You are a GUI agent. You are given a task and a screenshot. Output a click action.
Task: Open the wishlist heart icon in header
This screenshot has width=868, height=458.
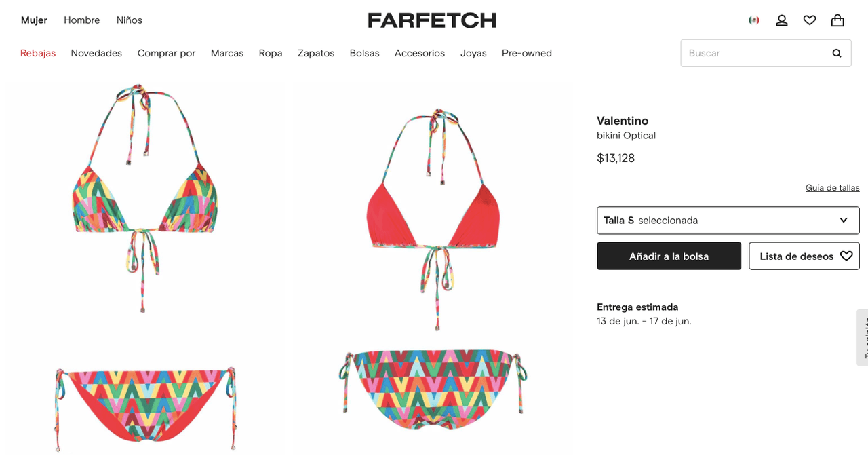click(x=810, y=20)
